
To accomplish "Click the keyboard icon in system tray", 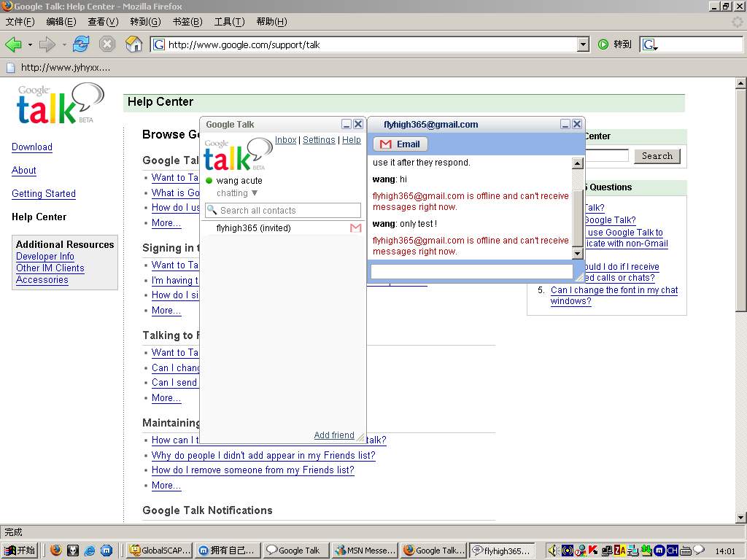I will click(686, 551).
